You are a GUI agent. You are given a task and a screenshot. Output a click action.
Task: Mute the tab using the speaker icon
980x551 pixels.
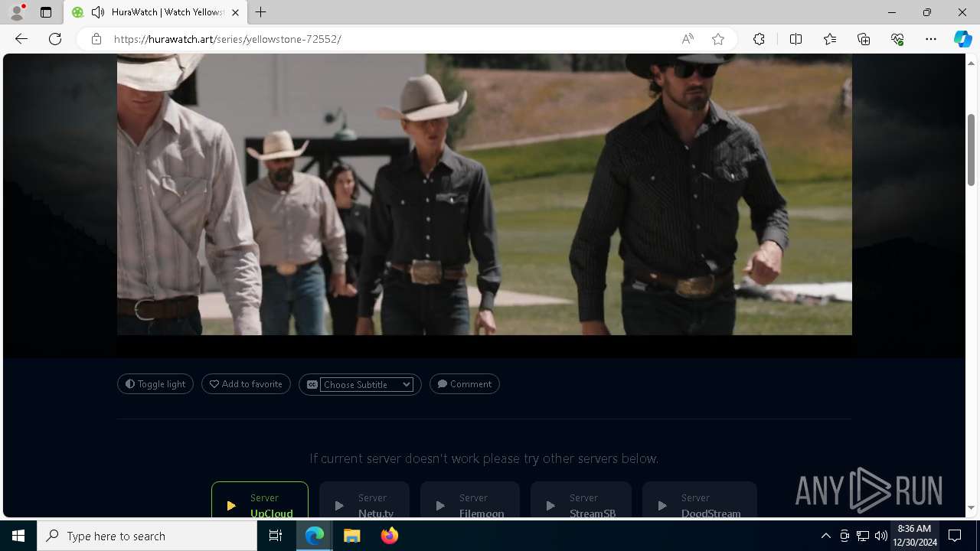[97, 12]
